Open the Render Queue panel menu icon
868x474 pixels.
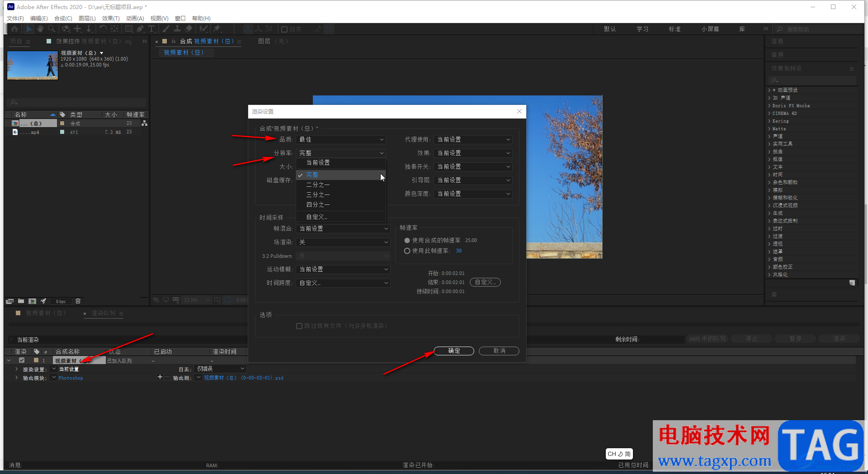(121, 313)
